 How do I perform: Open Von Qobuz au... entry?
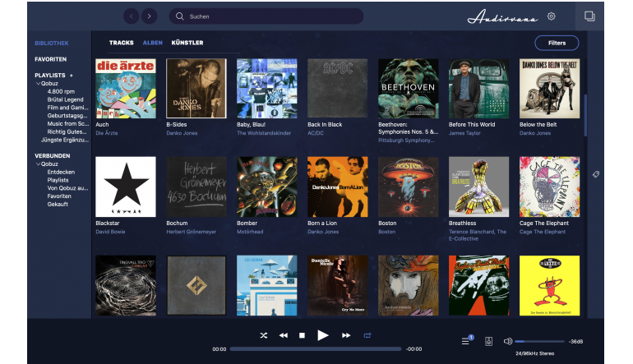click(x=67, y=188)
